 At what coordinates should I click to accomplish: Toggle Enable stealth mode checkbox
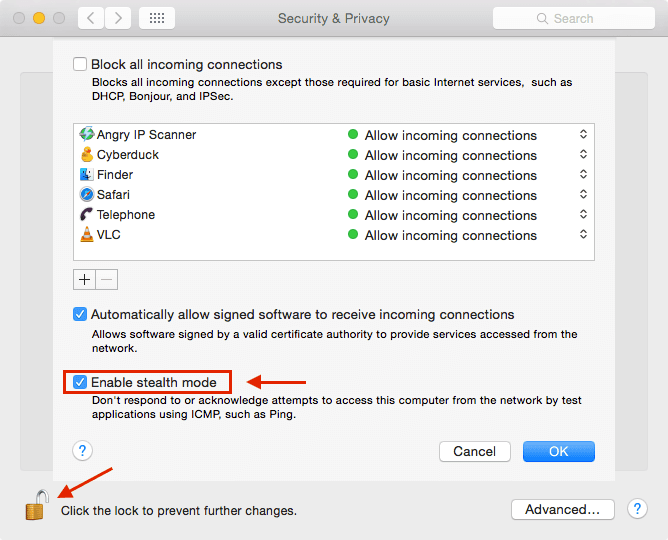pos(80,382)
